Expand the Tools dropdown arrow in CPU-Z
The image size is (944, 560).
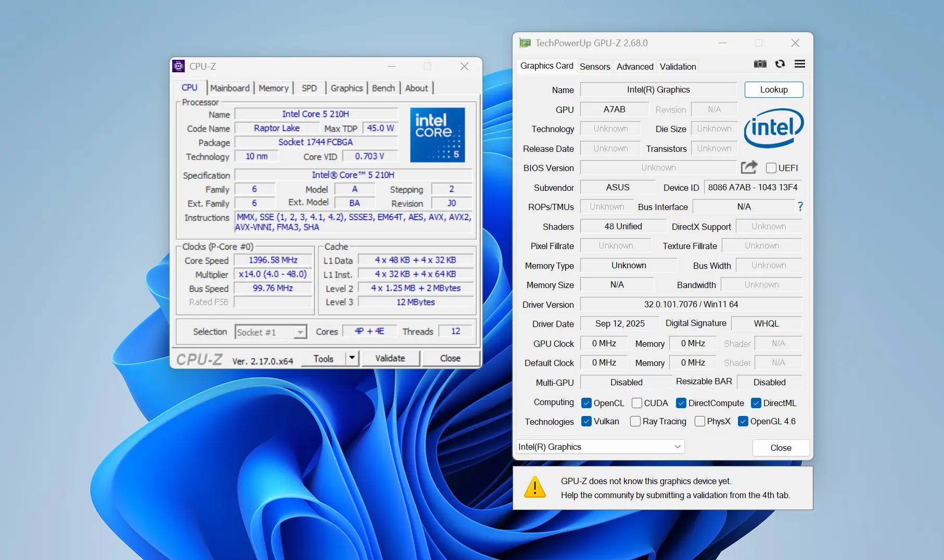[x=352, y=358]
